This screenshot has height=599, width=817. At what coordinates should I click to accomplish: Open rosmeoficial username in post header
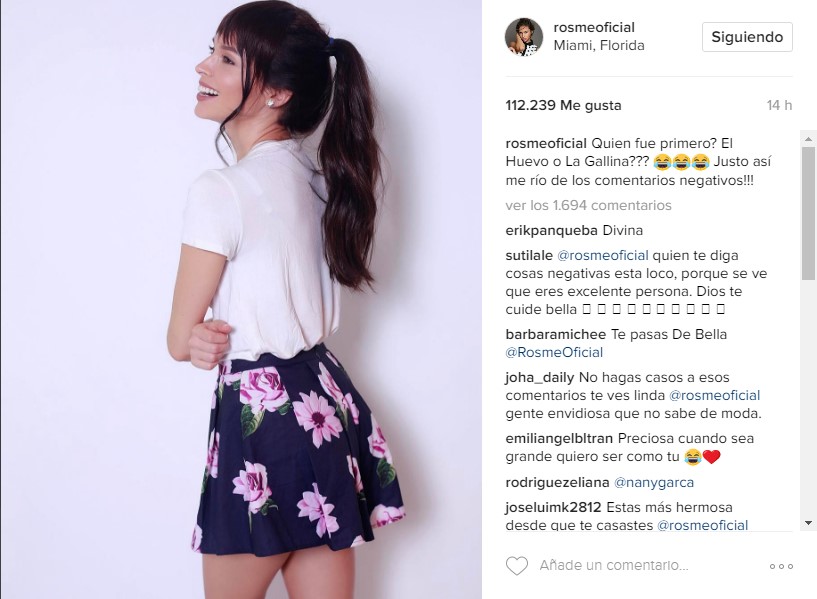click(x=594, y=27)
